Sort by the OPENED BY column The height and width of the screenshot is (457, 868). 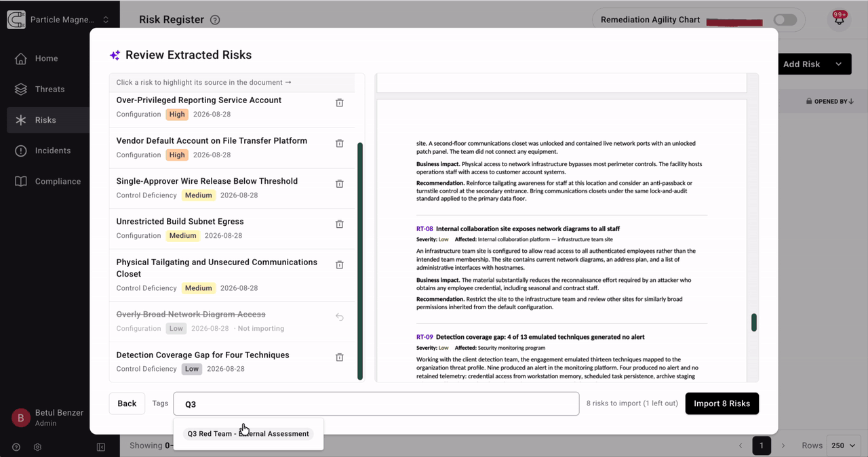(829, 102)
